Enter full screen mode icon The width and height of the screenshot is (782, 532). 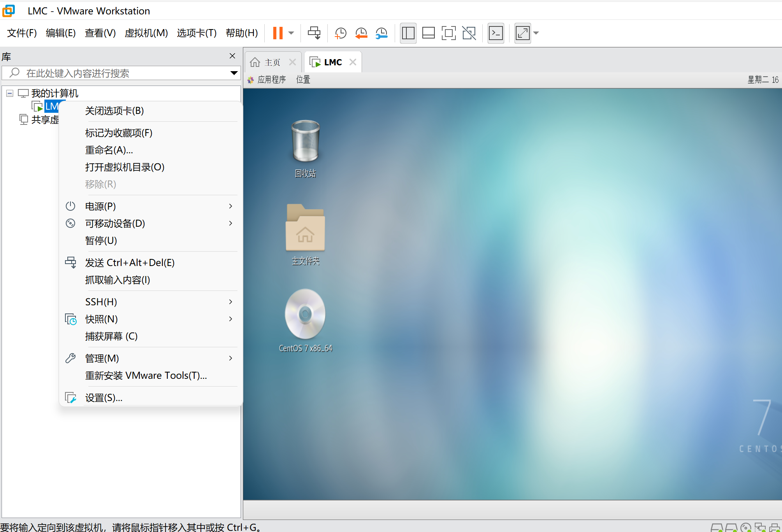[x=448, y=33]
